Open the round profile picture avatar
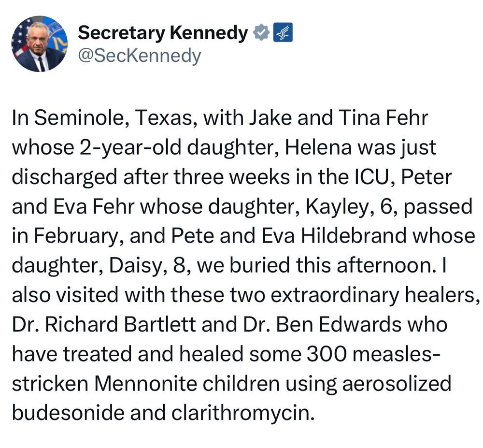This screenshot has height=448, width=483. click(x=40, y=44)
